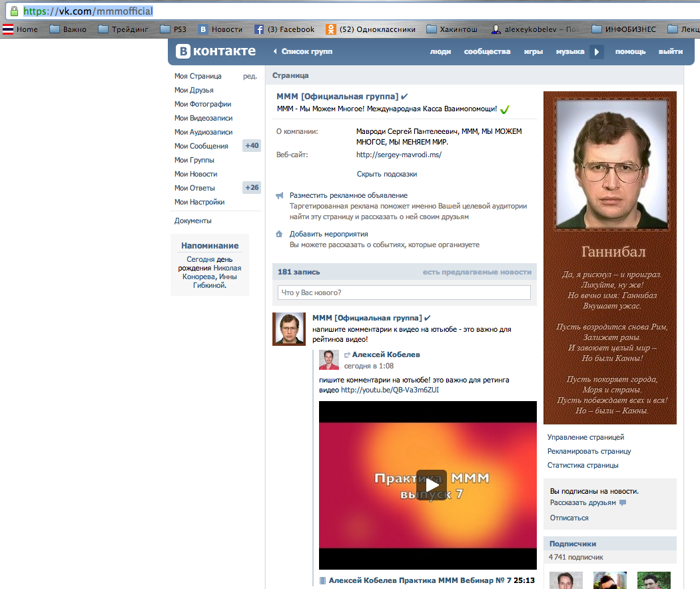Click the group avatar on the wall post
The width and height of the screenshot is (700, 589).
pyautogui.click(x=289, y=329)
